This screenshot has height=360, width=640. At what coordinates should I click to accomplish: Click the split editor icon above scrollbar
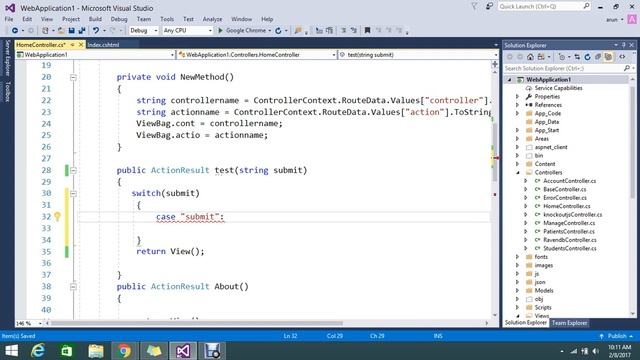tap(495, 64)
